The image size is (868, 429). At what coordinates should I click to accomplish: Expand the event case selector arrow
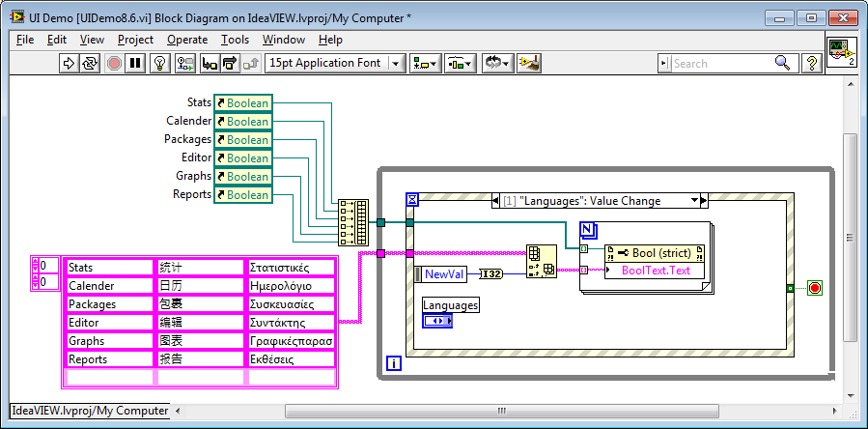693,201
